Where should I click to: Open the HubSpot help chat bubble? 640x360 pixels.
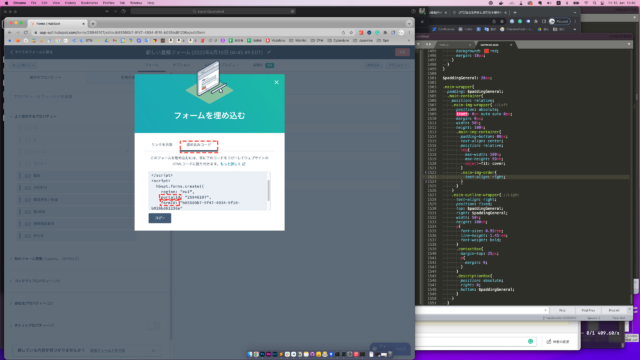click(x=390, y=348)
